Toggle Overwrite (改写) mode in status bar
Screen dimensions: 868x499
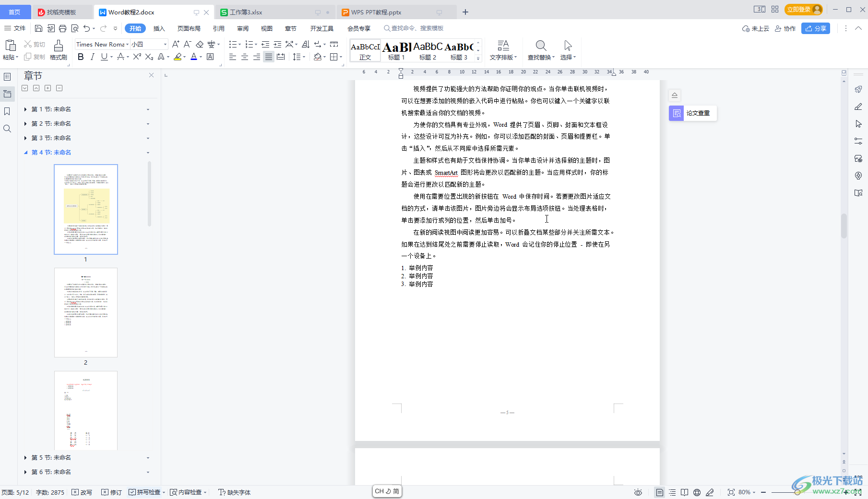pos(82,492)
